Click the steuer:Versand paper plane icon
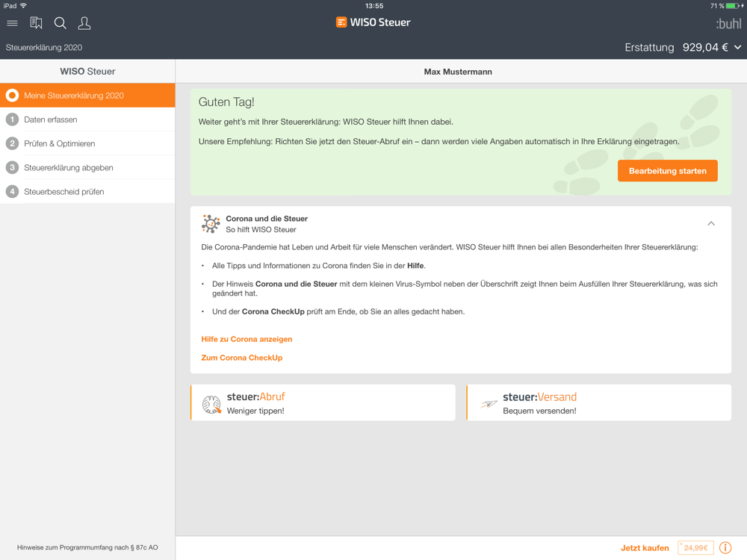Screen dimensions: 747x560 coord(489,404)
